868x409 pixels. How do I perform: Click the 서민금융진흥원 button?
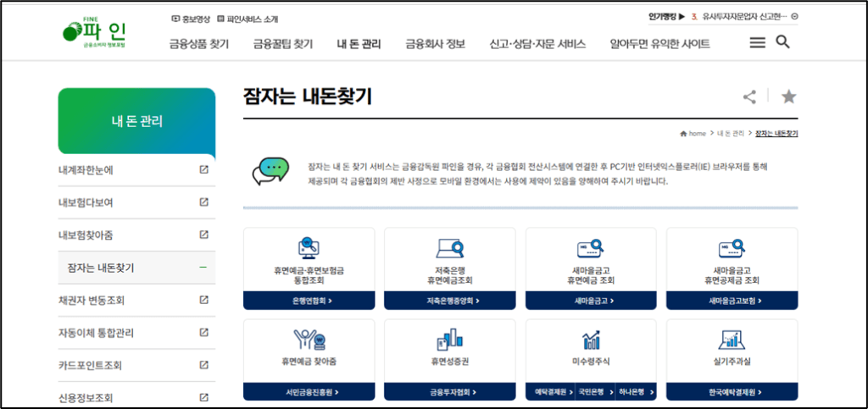pos(309,392)
